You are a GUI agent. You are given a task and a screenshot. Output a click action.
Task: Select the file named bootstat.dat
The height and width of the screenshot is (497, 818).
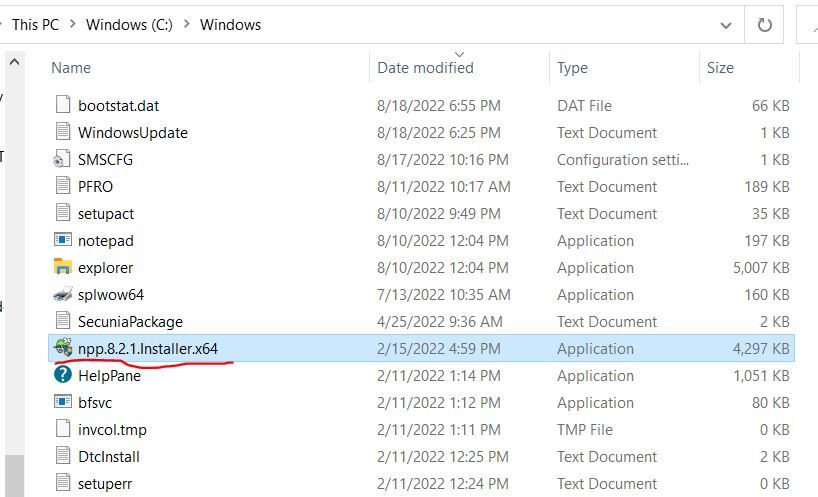pyautogui.click(x=118, y=105)
